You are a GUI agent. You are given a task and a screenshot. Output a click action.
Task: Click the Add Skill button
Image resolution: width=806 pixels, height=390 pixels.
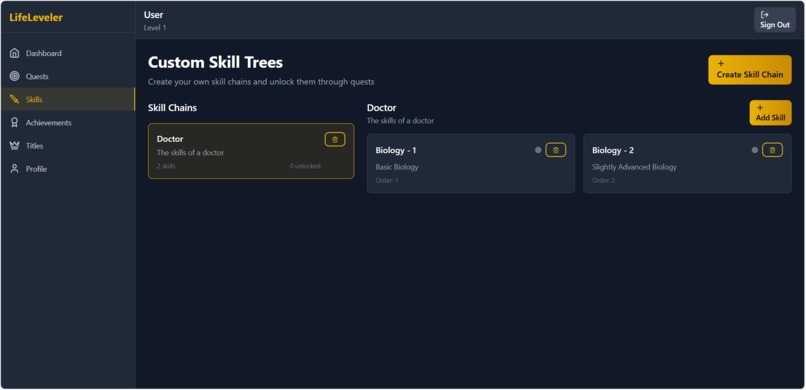pos(770,113)
